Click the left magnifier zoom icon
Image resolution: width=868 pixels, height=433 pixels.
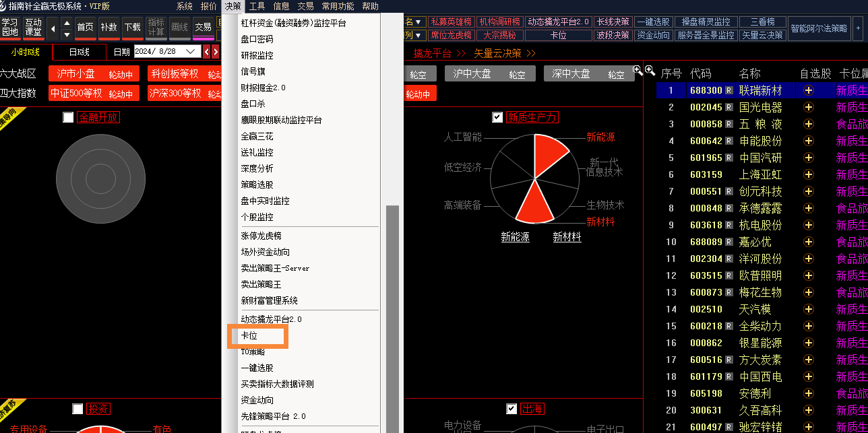638,70
